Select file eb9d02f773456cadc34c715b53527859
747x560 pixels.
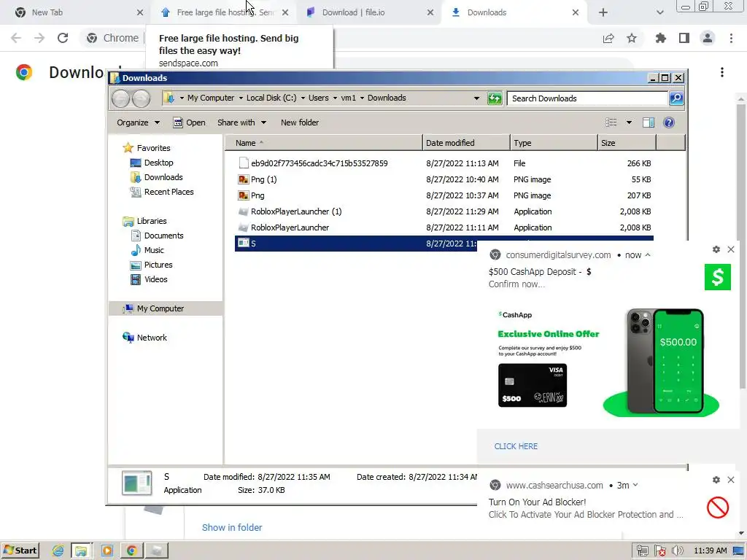tap(444, 163)
